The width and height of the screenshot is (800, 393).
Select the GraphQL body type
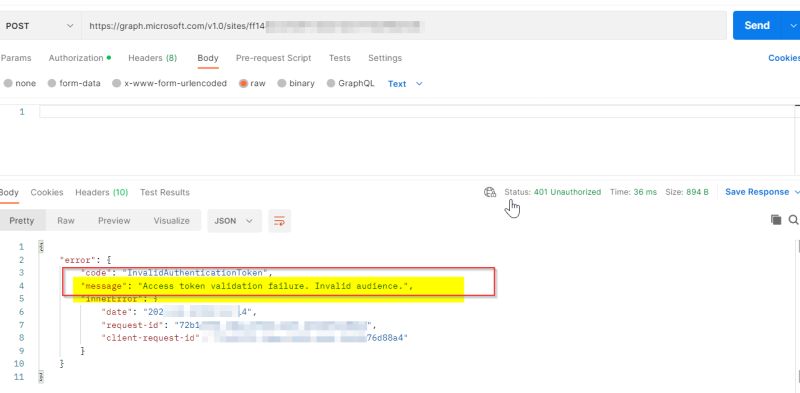tap(351, 83)
